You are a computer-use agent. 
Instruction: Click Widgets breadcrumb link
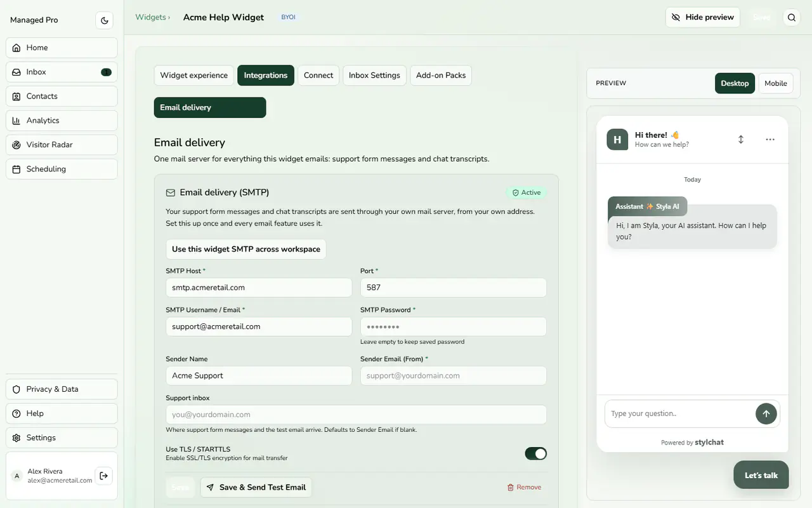150,17
